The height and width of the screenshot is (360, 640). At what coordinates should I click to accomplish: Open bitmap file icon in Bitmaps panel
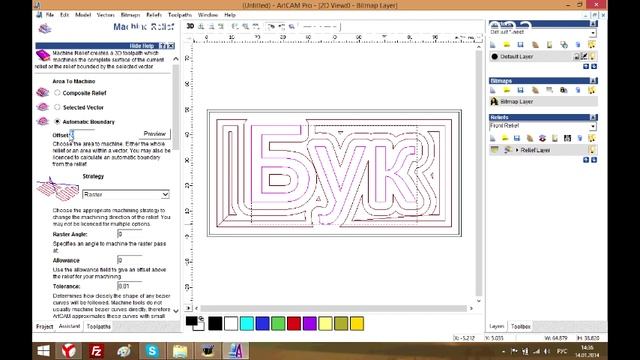tap(507, 90)
